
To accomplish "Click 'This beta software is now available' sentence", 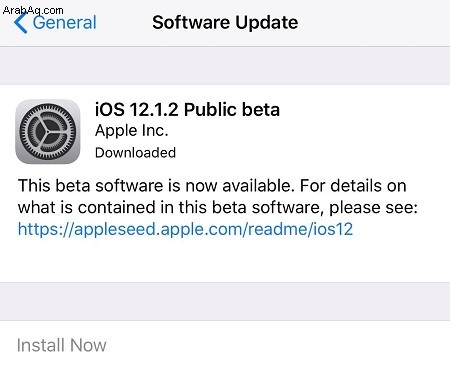I will [156, 185].
